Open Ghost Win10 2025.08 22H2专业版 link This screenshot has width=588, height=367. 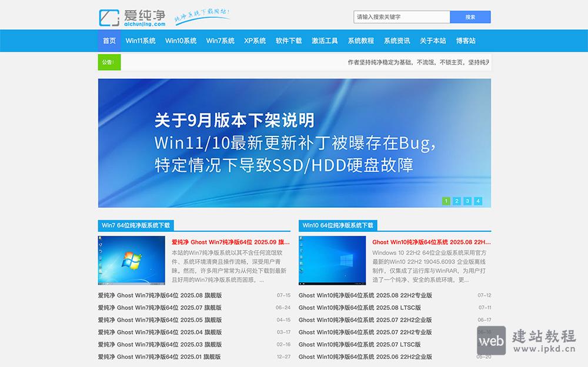[365, 295]
